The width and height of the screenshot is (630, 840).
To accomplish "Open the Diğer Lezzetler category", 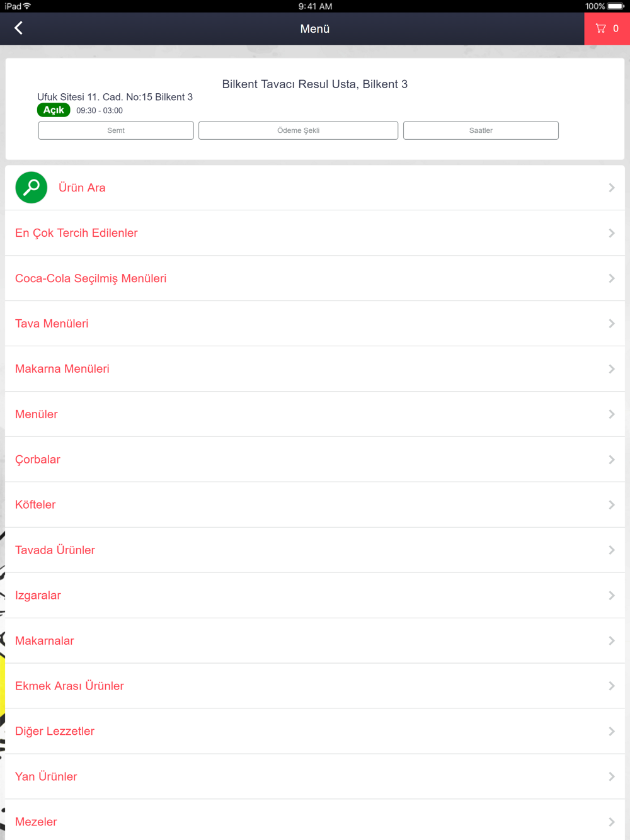I will point(315,731).
